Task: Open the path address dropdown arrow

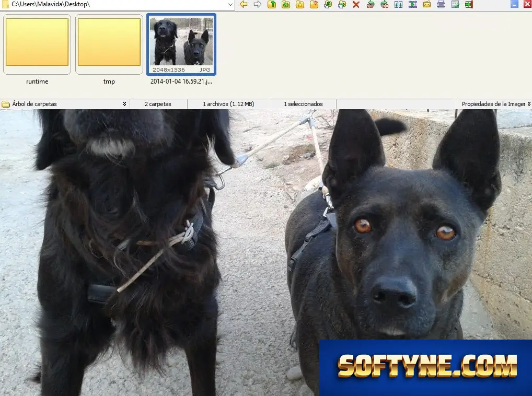Action: click(230, 4)
